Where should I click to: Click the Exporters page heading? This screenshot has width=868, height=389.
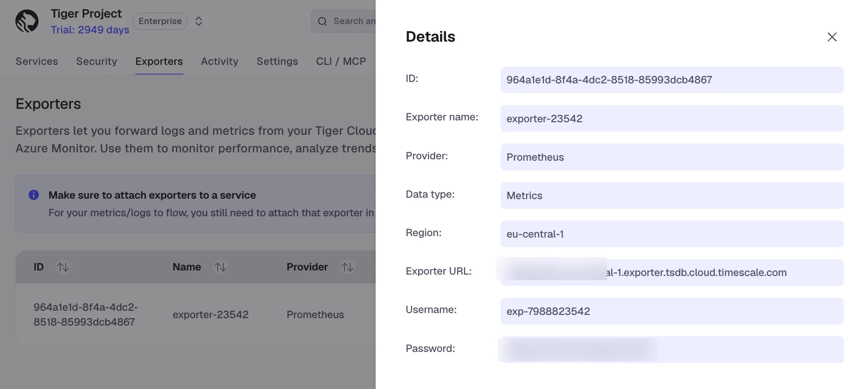click(x=48, y=104)
